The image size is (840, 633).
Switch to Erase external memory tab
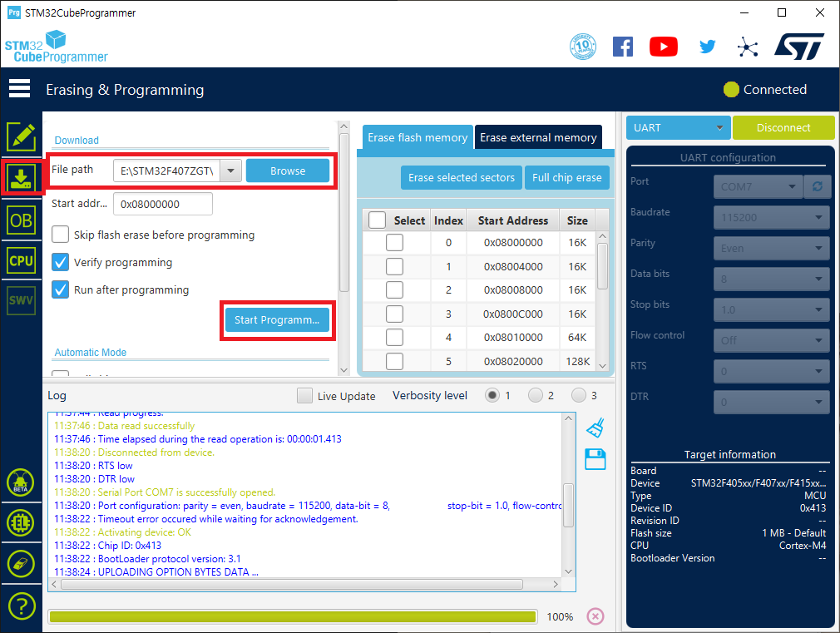point(538,138)
